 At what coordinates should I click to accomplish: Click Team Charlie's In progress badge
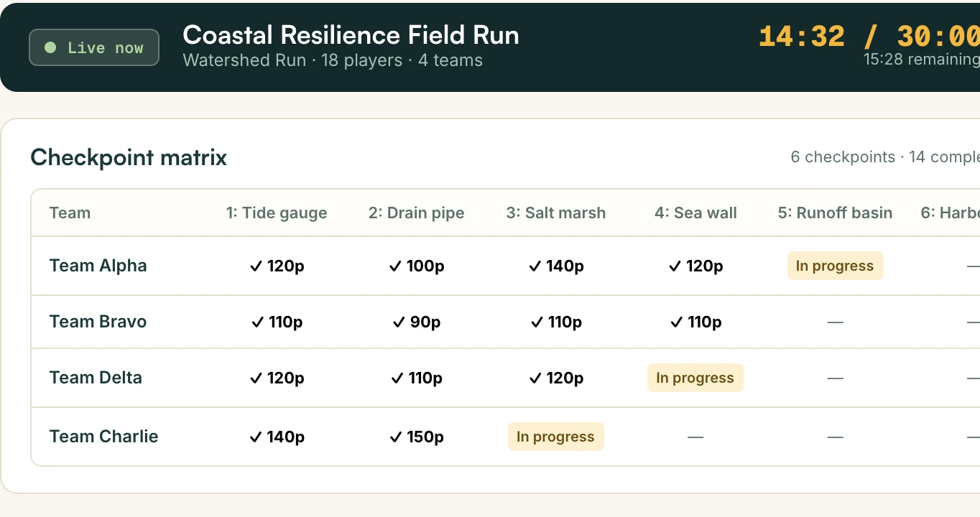tap(556, 437)
